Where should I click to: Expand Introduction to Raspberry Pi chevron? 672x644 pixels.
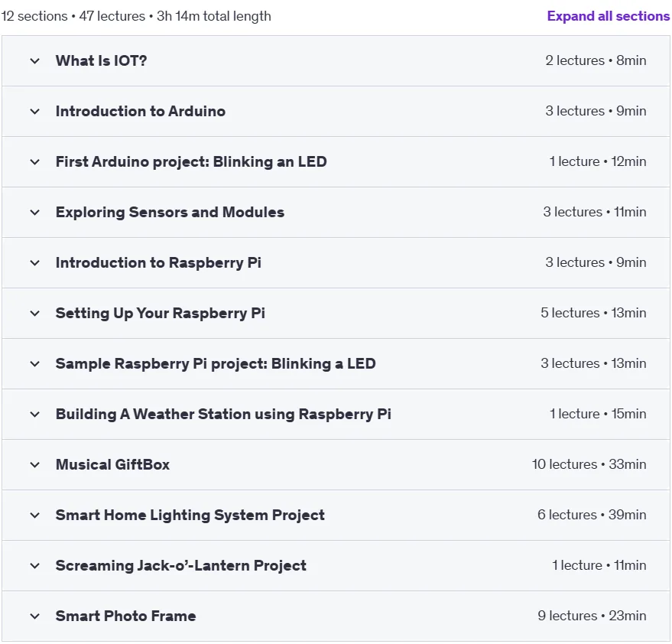tap(35, 263)
